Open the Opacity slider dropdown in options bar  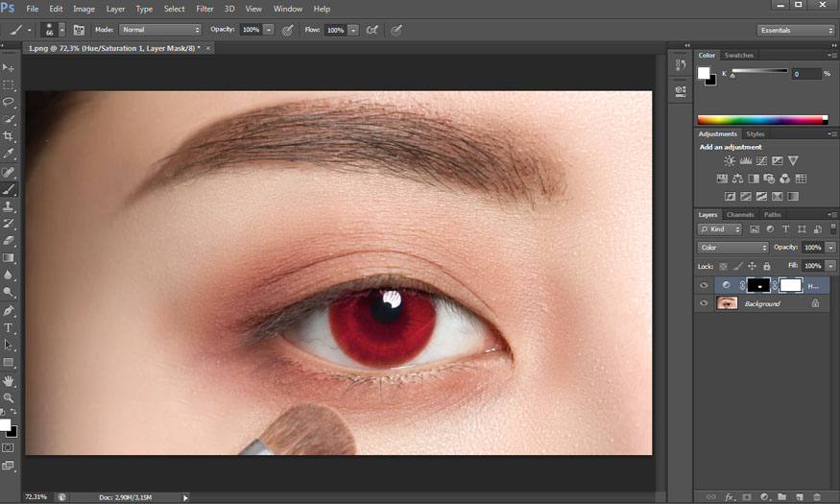[x=269, y=30]
